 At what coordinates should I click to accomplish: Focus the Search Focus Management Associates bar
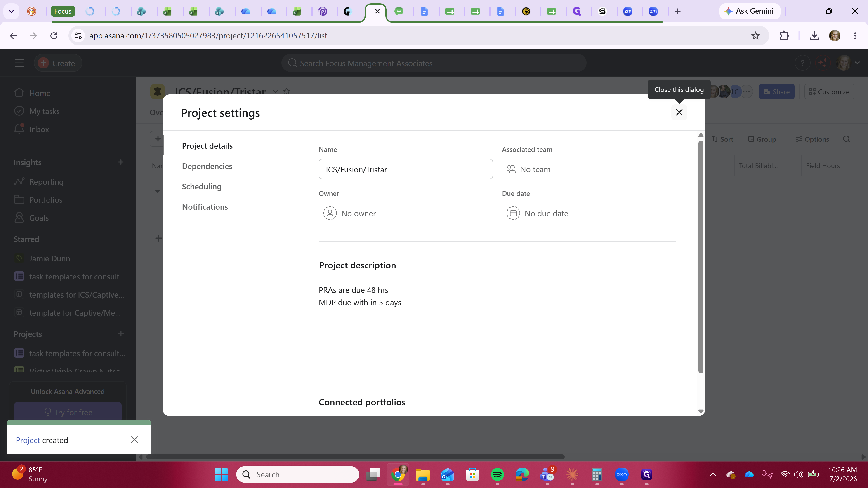(x=434, y=63)
